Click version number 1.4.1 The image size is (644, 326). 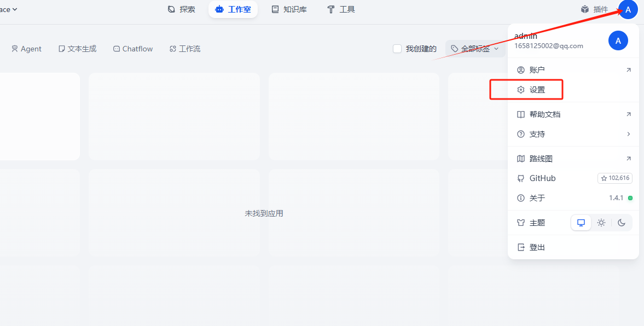616,198
